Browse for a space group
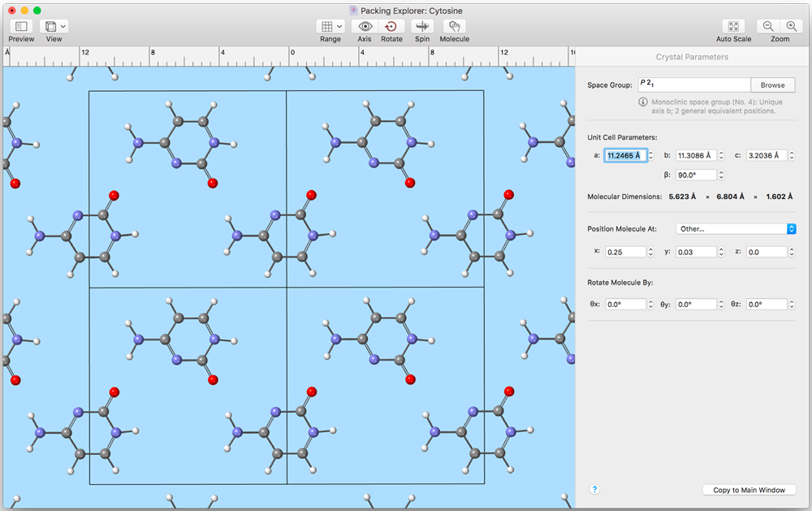812x511 pixels. 773,85
